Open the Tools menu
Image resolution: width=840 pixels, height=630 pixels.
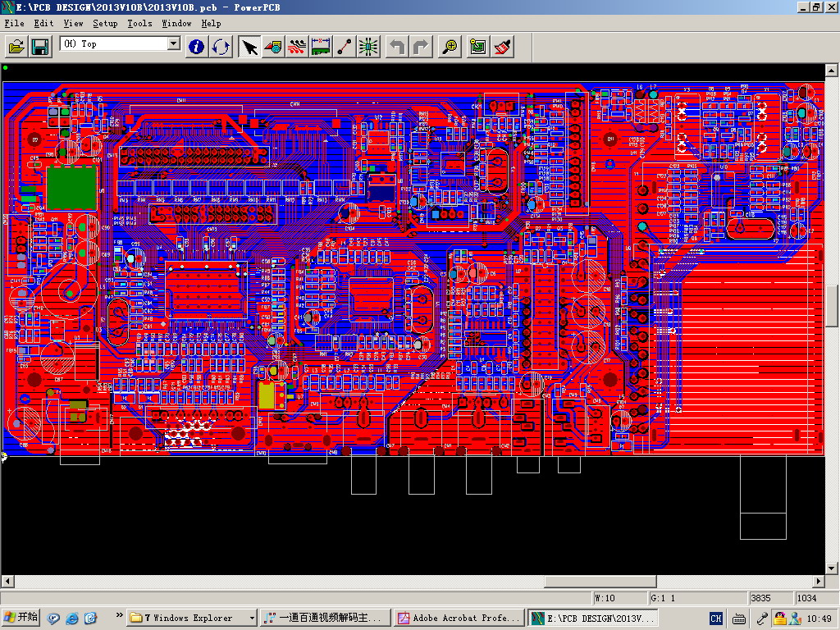[139, 23]
